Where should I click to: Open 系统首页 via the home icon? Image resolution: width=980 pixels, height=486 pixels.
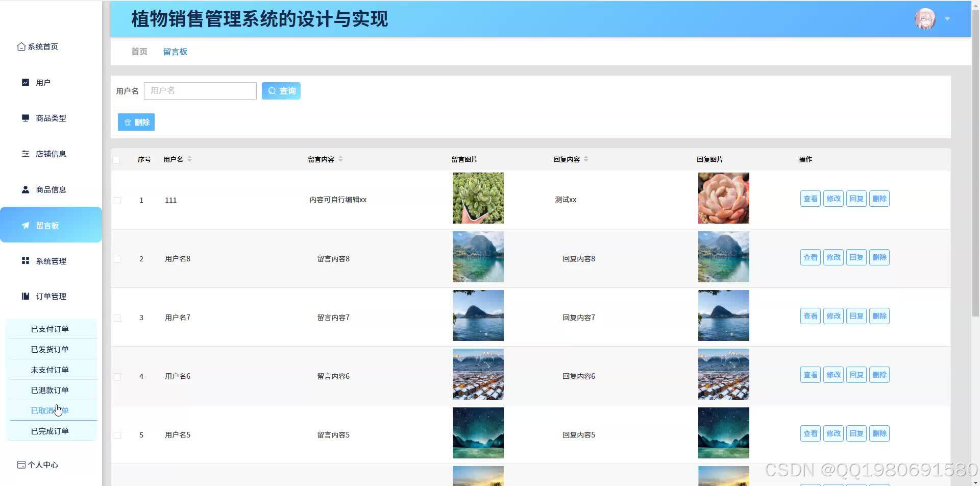pos(21,46)
